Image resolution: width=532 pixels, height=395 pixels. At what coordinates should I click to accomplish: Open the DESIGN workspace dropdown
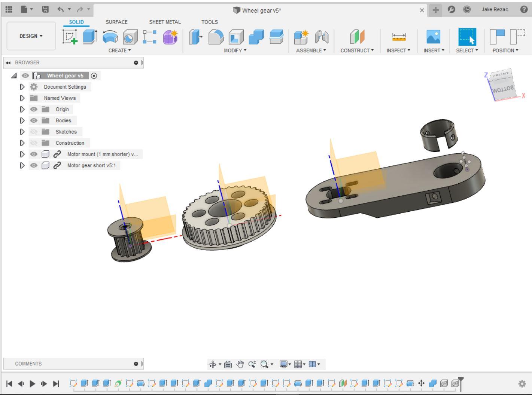31,36
